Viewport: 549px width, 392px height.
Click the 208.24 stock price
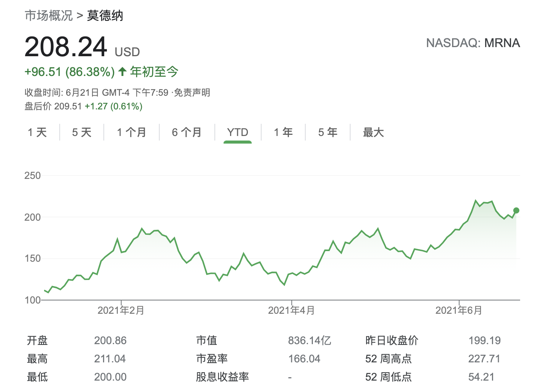66,47
